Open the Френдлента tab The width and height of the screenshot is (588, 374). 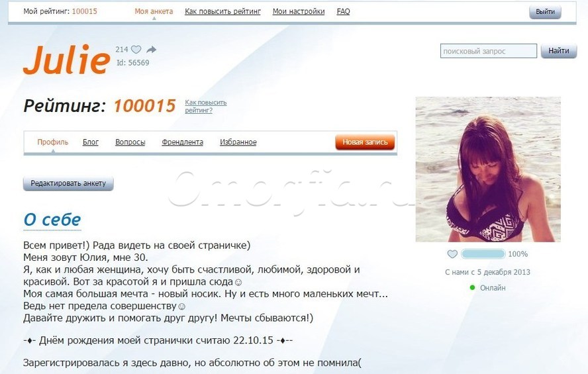tap(183, 142)
